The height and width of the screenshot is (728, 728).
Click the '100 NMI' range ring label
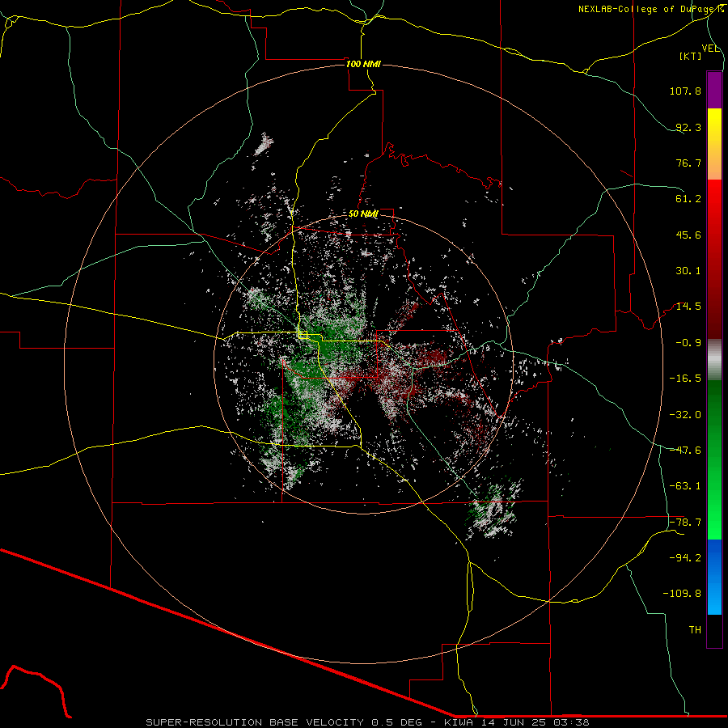click(x=363, y=64)
